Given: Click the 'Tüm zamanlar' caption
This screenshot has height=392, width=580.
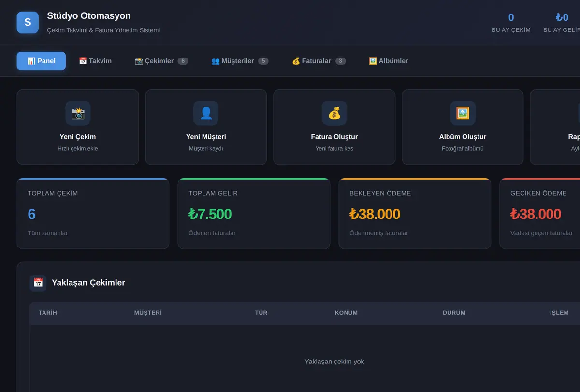Looking at the screenshot, I should tap(48, 233).
